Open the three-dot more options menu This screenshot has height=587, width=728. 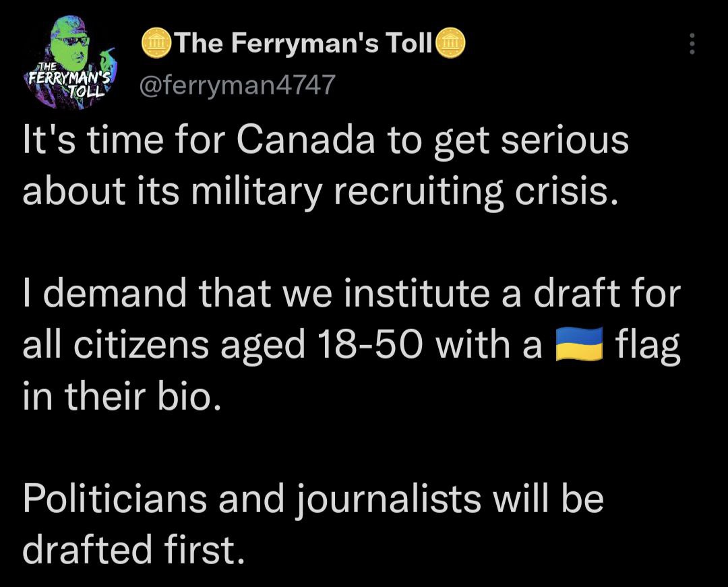pos(692,44)
